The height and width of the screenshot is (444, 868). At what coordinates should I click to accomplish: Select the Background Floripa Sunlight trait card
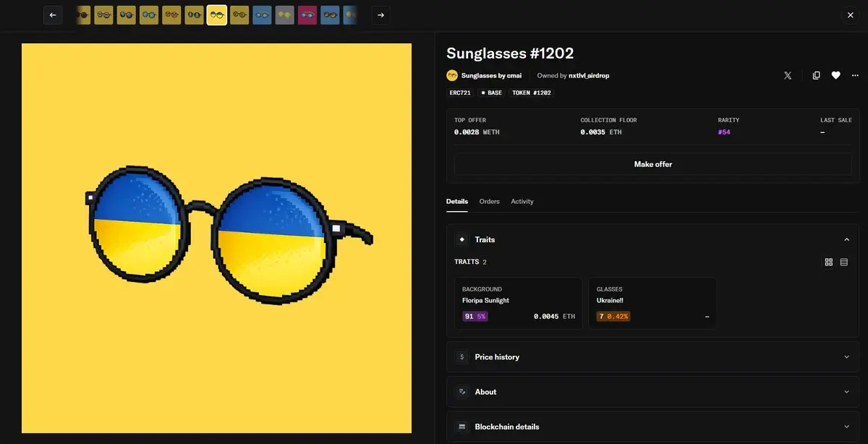pos(519,303)
